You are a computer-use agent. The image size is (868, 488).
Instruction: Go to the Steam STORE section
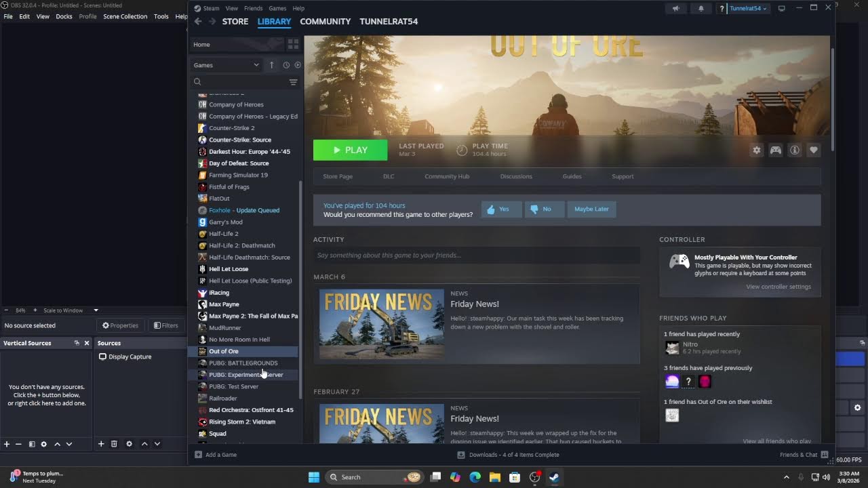tap(235, 21)
